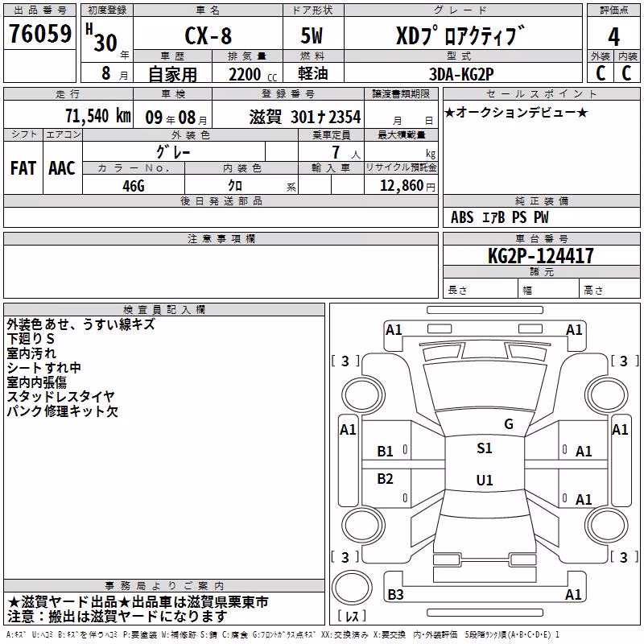The image size is (644, 644).
Task: Select the air conditioner value AAC
Action: 62,168
